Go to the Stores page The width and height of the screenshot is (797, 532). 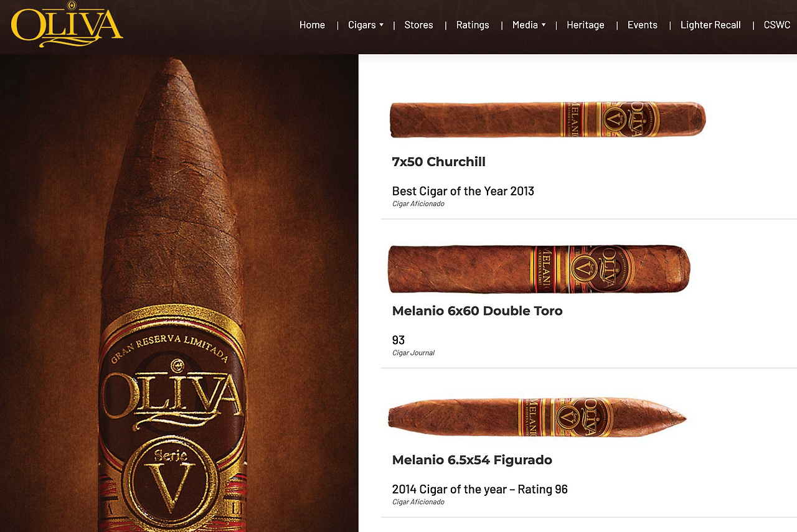[418, 25]
